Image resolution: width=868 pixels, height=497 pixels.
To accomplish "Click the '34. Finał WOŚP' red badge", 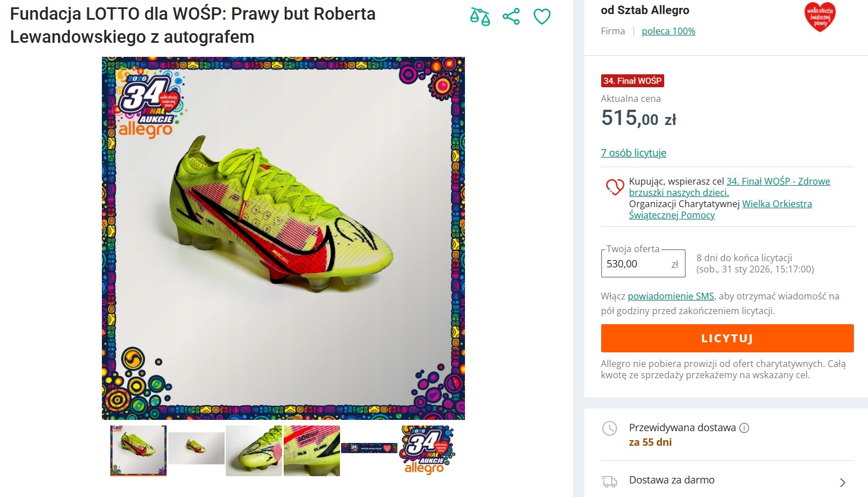I will point(632,81).
